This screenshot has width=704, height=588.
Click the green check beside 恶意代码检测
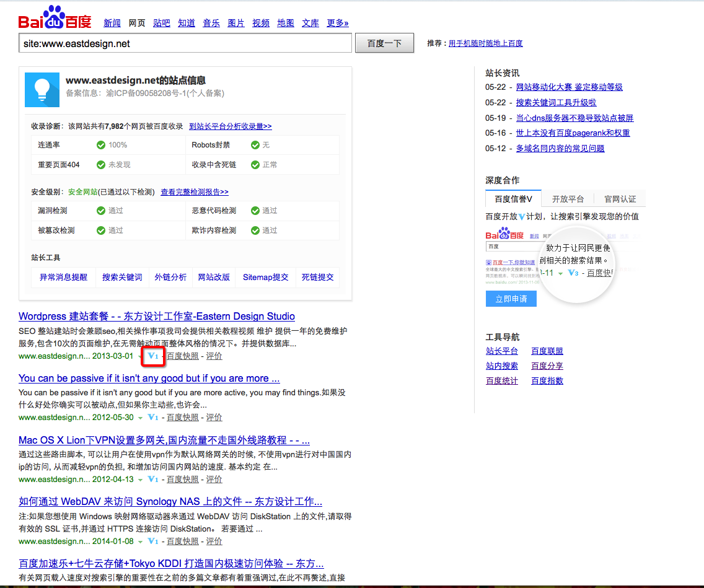(255, 211)
